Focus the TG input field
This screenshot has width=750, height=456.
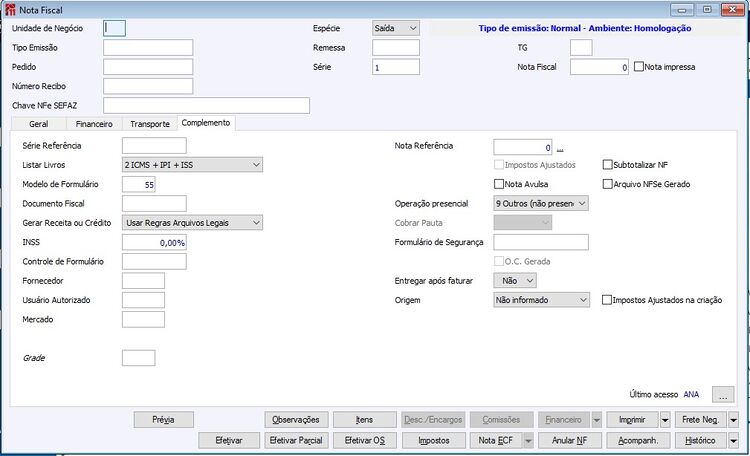click(581, 47)
